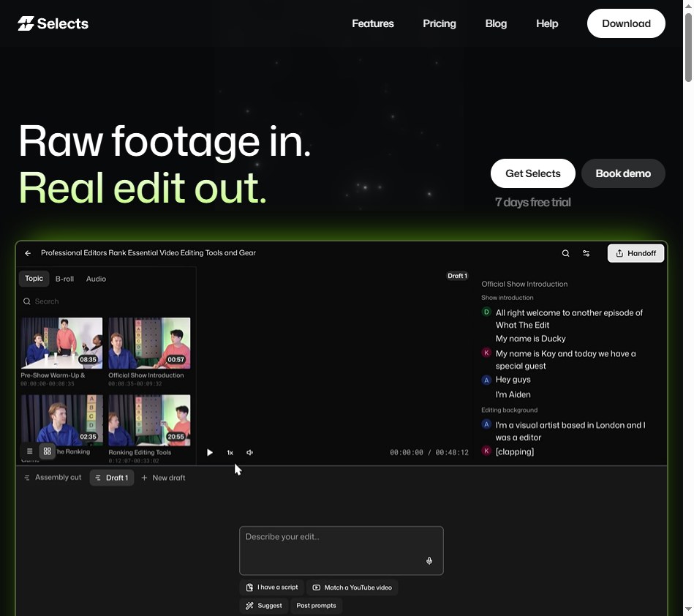Open the Official Show Introduction thumbnail
Viewport: 694px width, 616px height.
coord(150,343)
